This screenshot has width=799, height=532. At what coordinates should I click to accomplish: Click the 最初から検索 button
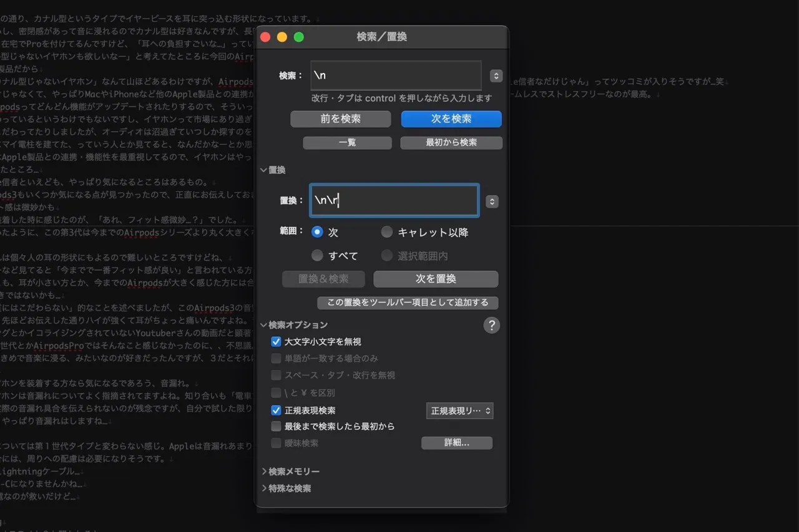[x=451, y=143]
